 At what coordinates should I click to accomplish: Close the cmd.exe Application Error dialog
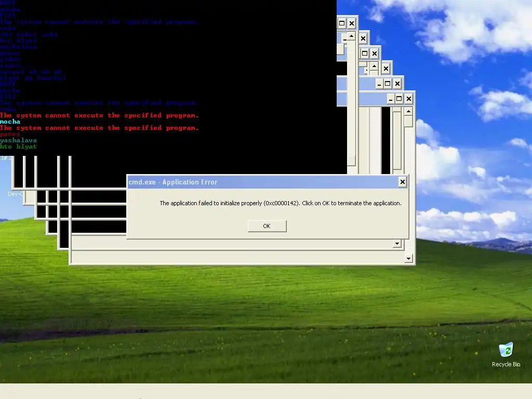click(403, 182)
